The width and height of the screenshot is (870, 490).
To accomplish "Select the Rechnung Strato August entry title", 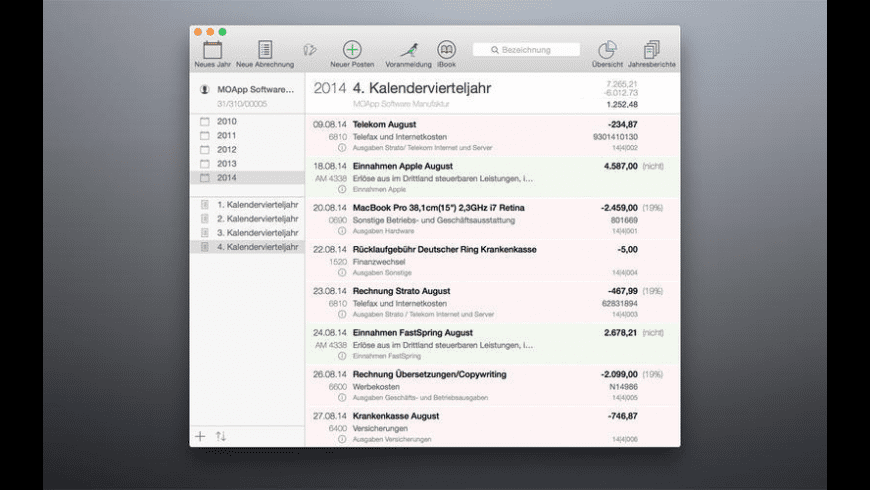I will [x=402, y=291].
